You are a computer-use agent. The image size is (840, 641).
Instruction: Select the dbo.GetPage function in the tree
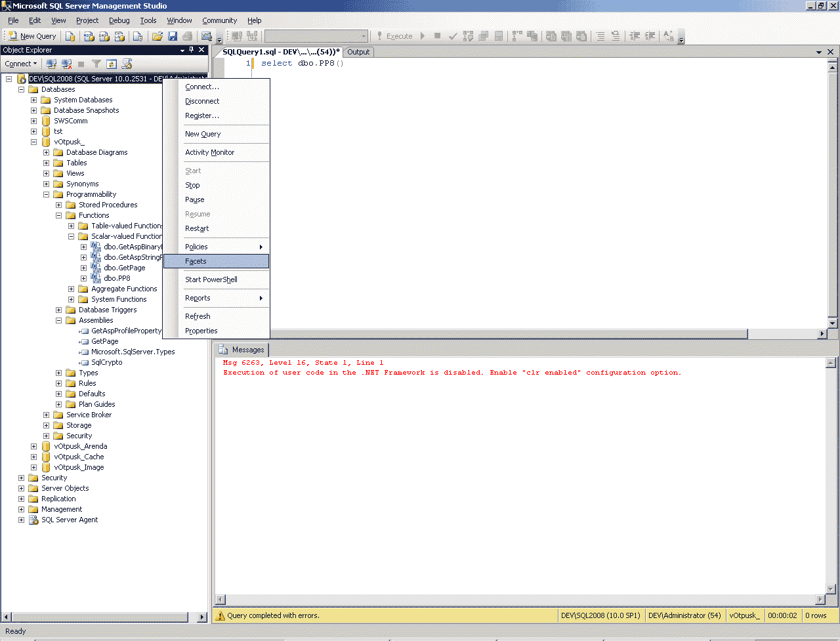tap(125, 268)
